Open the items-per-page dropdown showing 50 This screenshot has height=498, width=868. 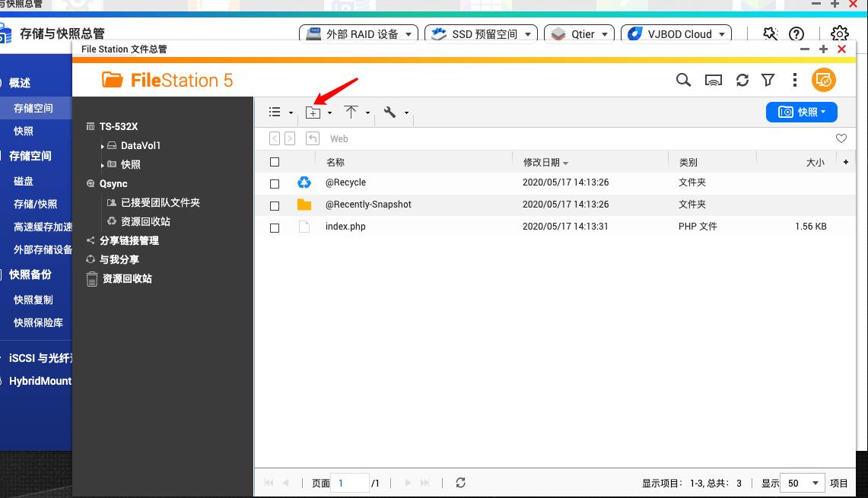tap(803, 483)
